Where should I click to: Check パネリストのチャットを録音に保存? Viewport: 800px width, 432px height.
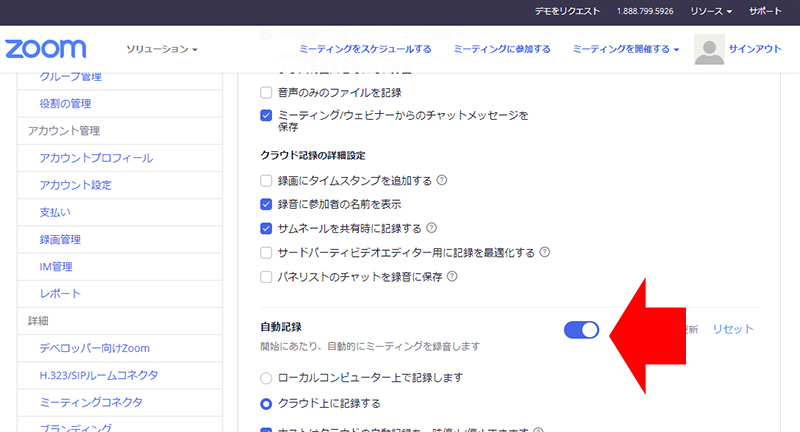click(266, 276)
